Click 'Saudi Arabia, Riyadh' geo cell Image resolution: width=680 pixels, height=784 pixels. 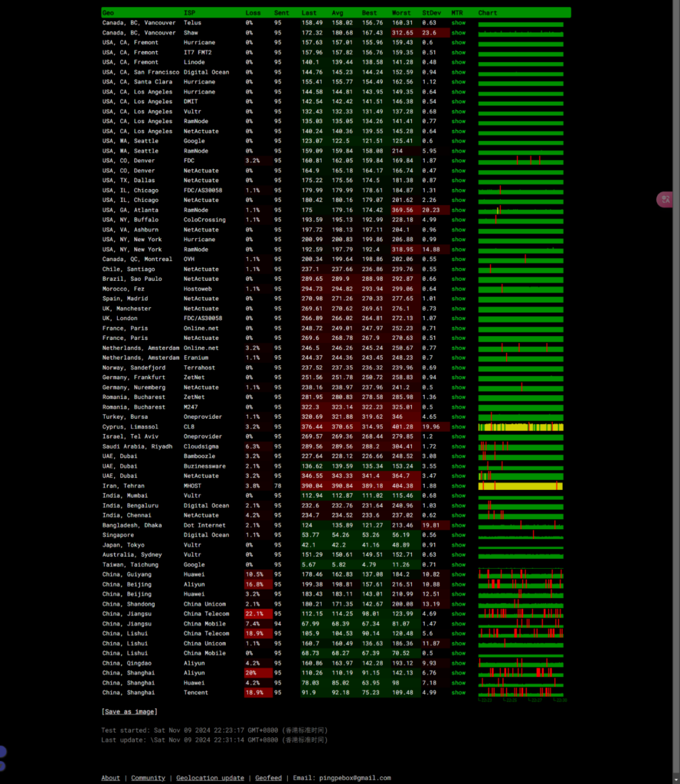pyautogui.click(x=138, y=446)
